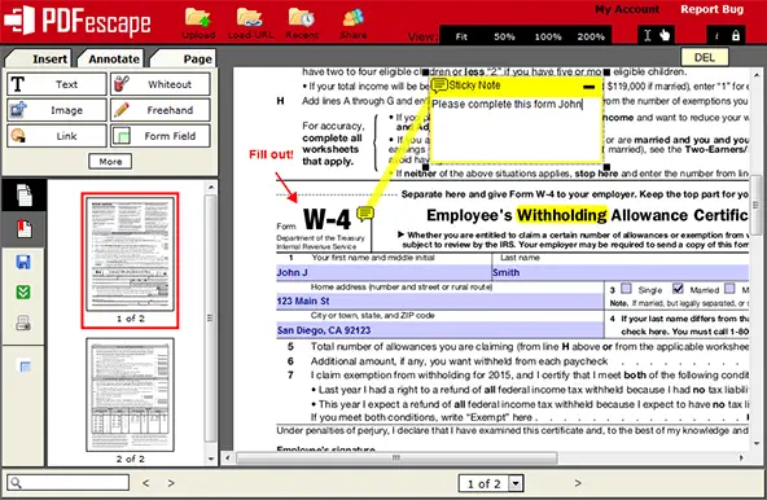The width and height of the screenshot is (767, 500).
Task: Uncheck the Married checkbox
Action: click(677, 289)
